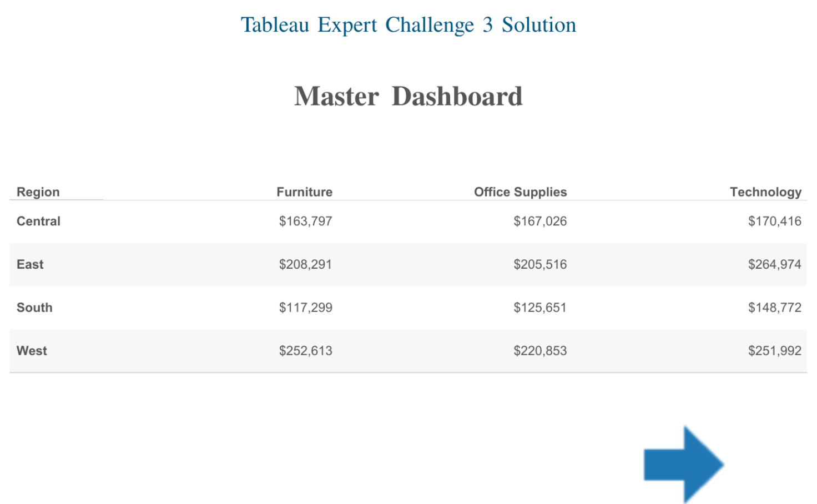This screenshot has height=504, width=817.
Task: Click East Technology value $264,974
Action: (774, 264)
